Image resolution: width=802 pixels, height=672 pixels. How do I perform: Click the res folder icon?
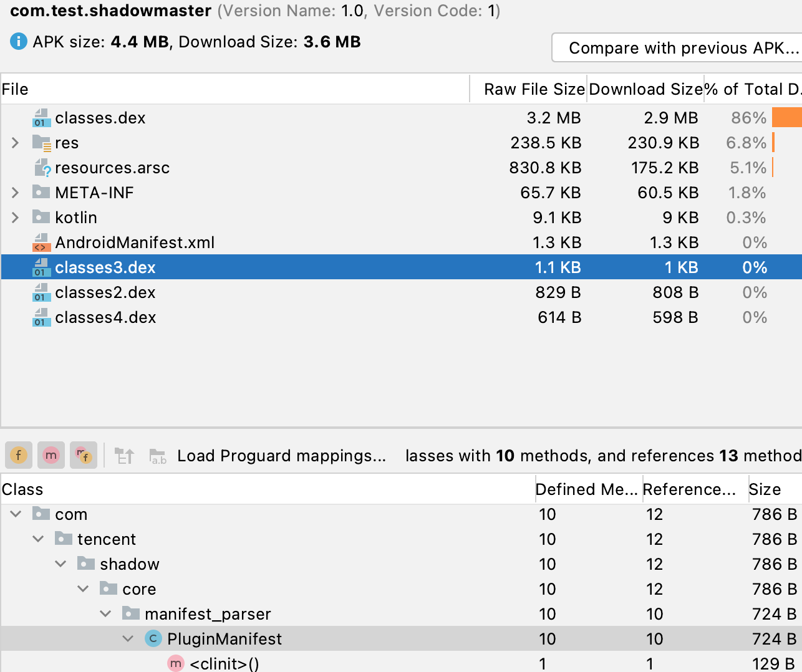(40, 142)
